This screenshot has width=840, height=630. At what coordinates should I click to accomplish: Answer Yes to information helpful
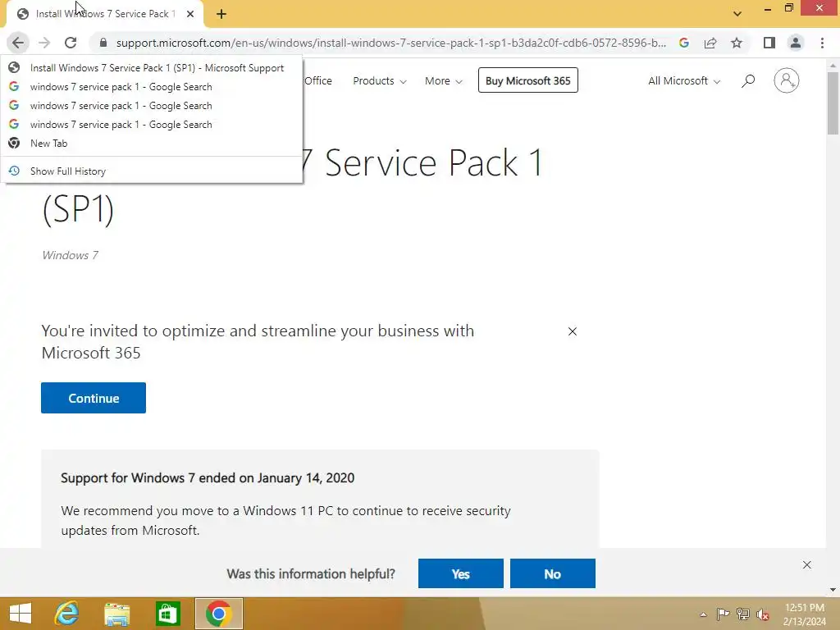461,573
